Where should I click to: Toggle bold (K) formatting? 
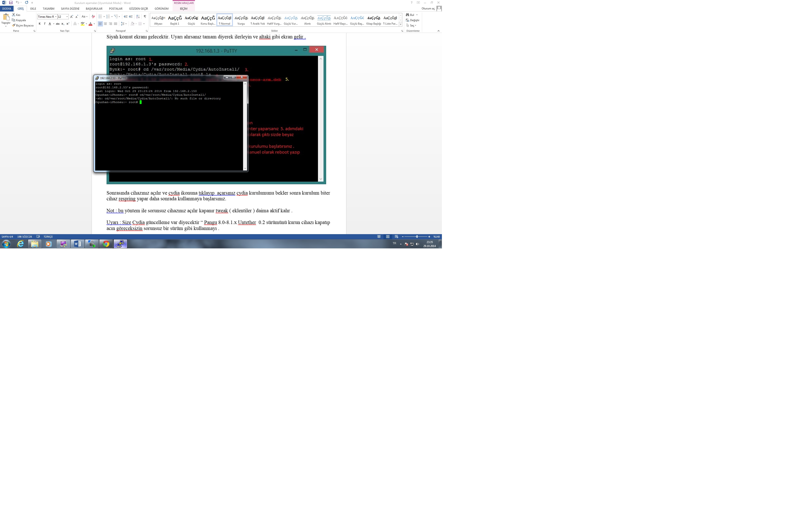pos(40,24)
